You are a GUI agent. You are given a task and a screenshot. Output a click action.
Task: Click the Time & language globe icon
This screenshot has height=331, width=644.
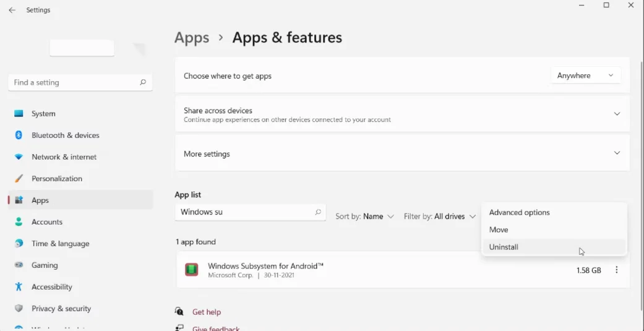[x=19, y=244]
